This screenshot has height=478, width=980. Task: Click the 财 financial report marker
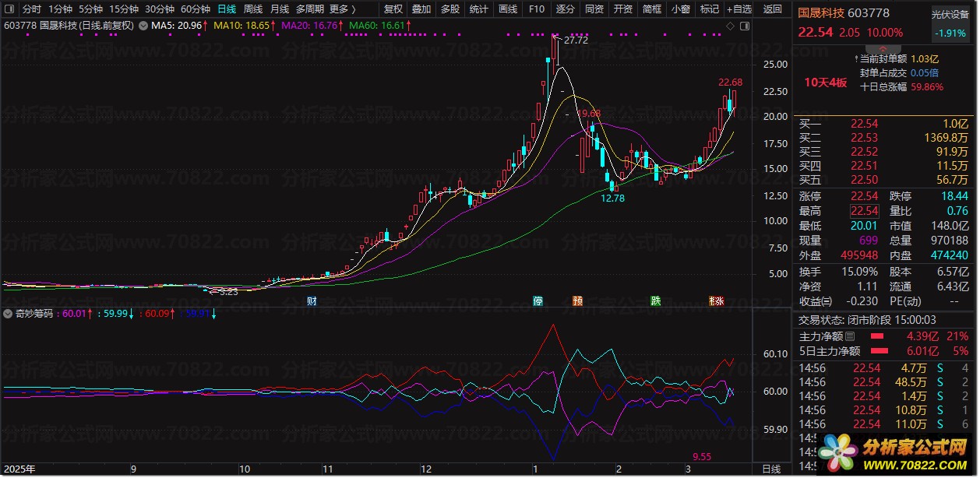312,301
